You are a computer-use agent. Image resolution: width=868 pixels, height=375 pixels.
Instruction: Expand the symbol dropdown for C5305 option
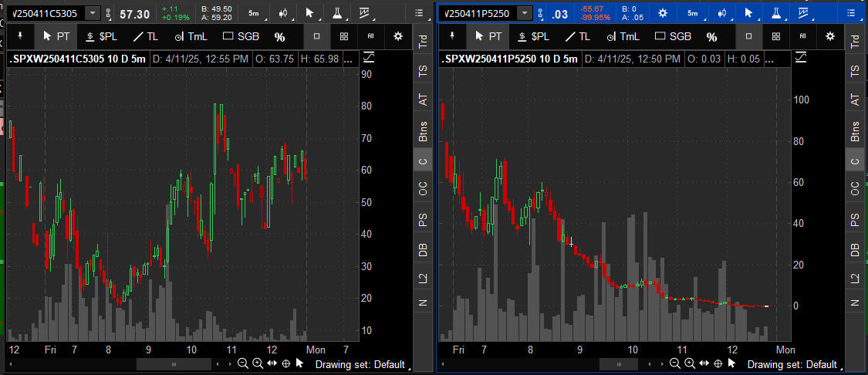(93, 14)
